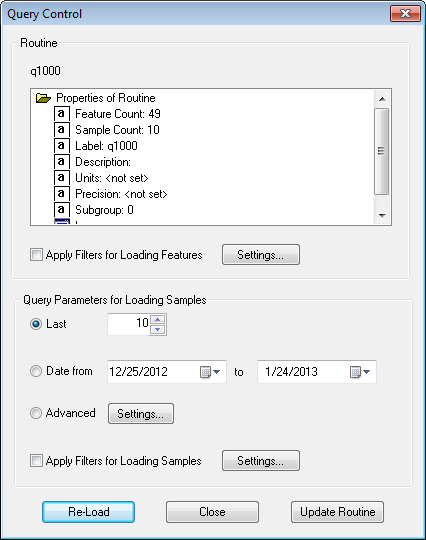Increase the Last samples spinner value
Screen dimensions: 426x540
pyautogui.click(x=158, y=319)
